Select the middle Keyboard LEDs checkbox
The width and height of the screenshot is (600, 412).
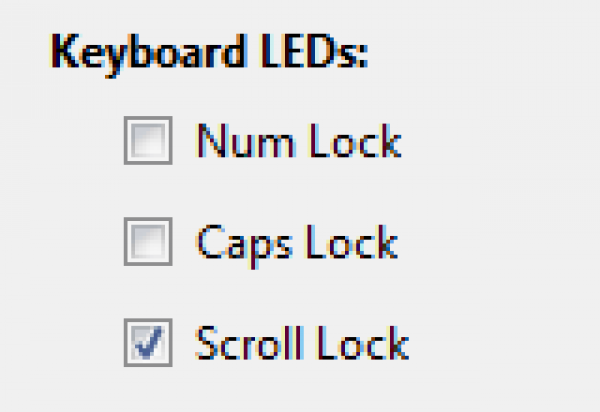pyautogui.click(x=148, y=242)
